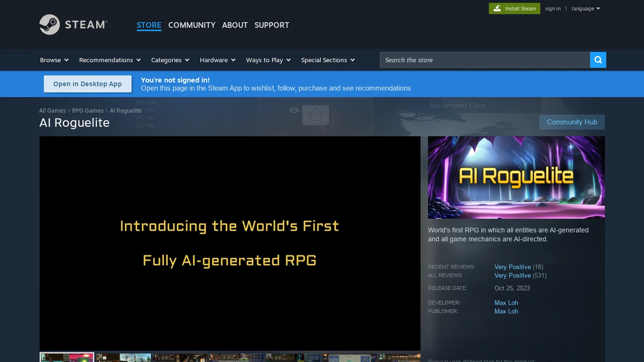The image size is (644, 362).
Task: Select the sixth media thumbnail
Action: point(350,357)
